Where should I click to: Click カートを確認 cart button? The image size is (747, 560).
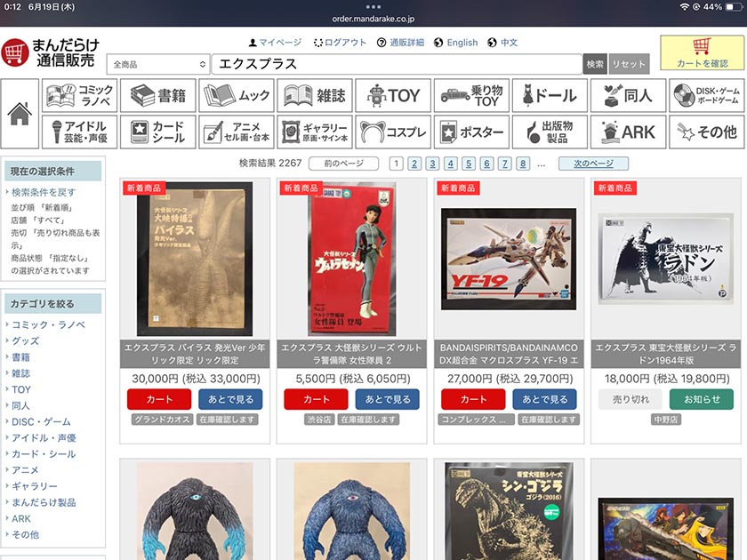pyautogui.click(x=702, y=52)
